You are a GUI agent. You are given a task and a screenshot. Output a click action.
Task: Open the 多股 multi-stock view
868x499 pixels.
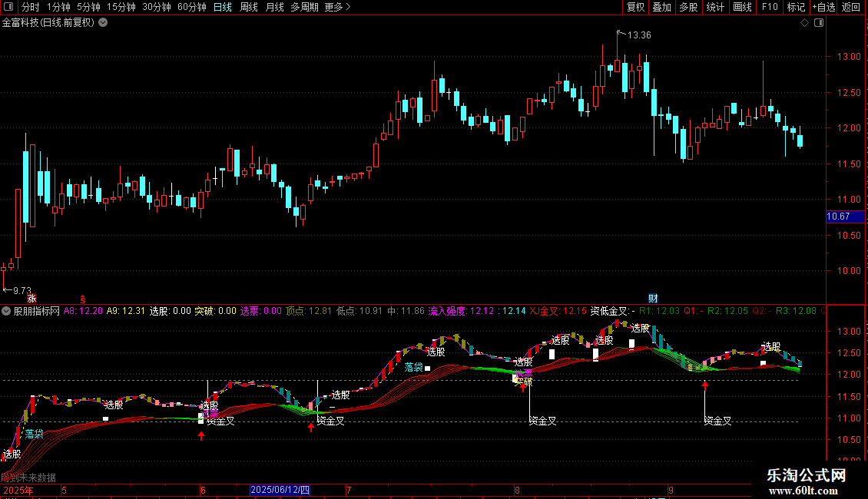(689, 7)
